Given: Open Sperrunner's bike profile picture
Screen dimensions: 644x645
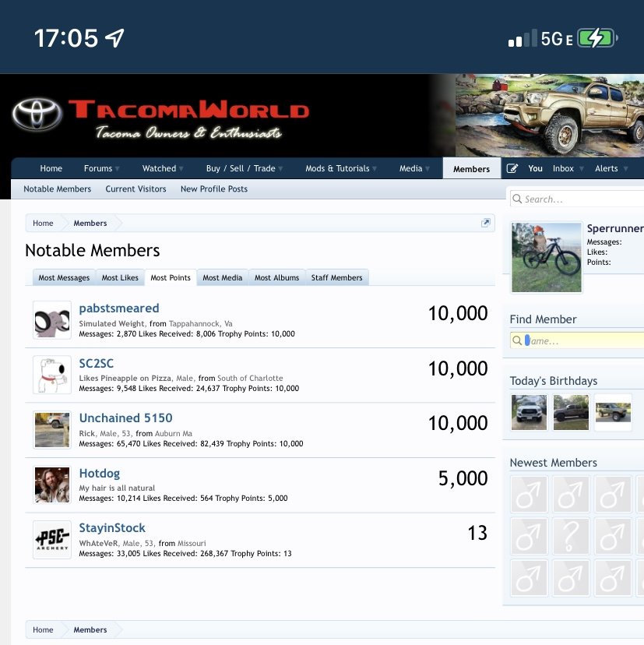Looking at the screenshot, I should (547, 258).
